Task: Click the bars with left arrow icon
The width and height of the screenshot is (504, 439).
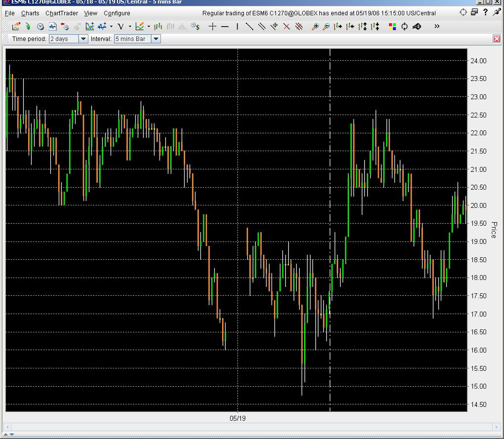Action: 350,26
